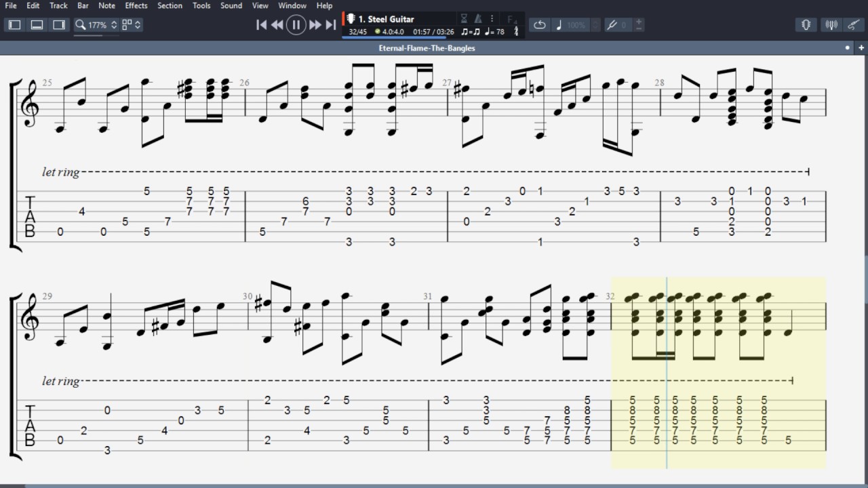Viewport: 868px width, 488px height.
Task: Open the Track menu
Action: pyautogui.click(x=59, y=5)
